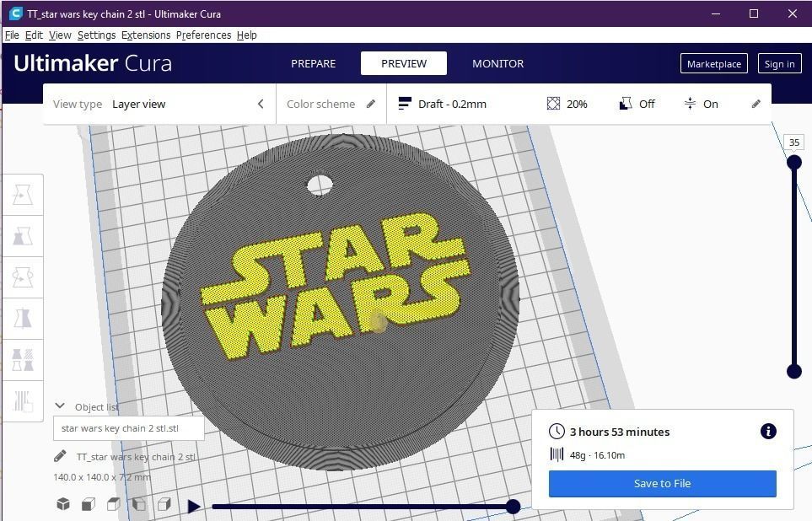
Task: Click the path simulation slider handle
Action: pos(513,507)
